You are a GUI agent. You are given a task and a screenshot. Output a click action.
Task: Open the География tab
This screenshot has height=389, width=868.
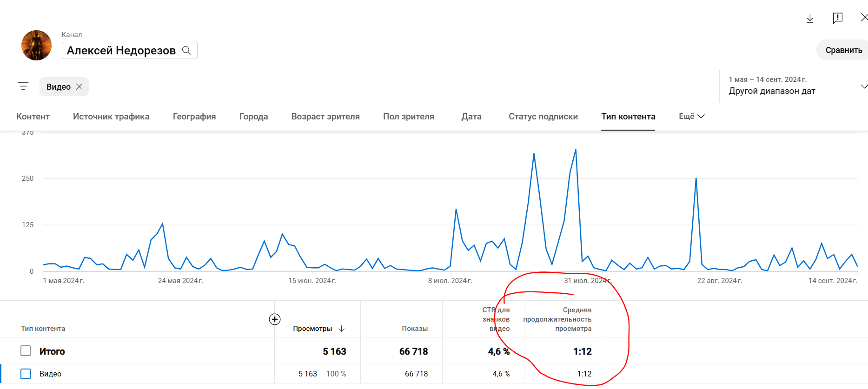click(x=194, y=117)
